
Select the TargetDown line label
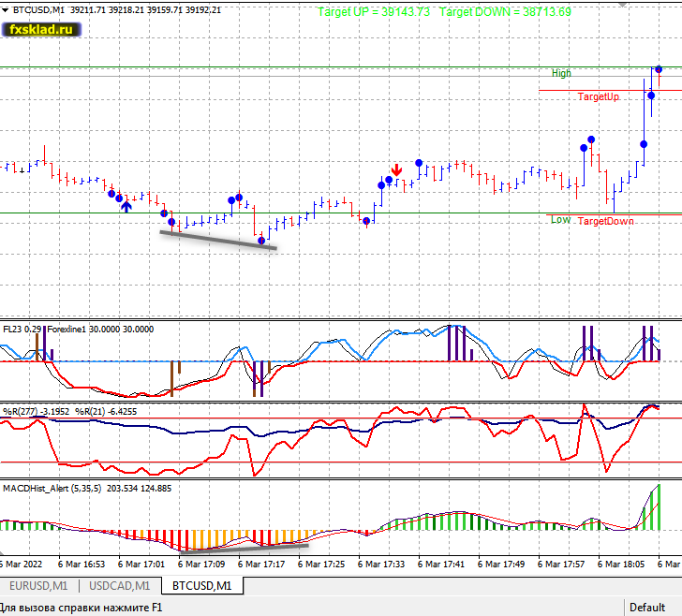coord(605,221)
